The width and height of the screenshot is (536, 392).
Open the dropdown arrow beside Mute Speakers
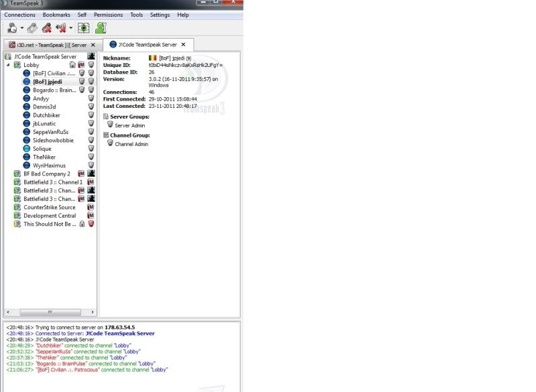click(x=70, y=28)
